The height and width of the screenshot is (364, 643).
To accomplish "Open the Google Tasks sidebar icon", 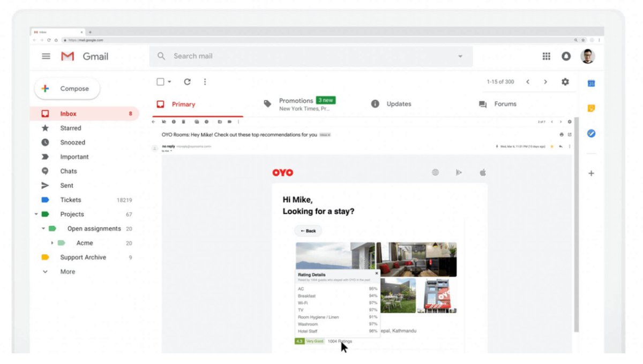I will point(591,133).
